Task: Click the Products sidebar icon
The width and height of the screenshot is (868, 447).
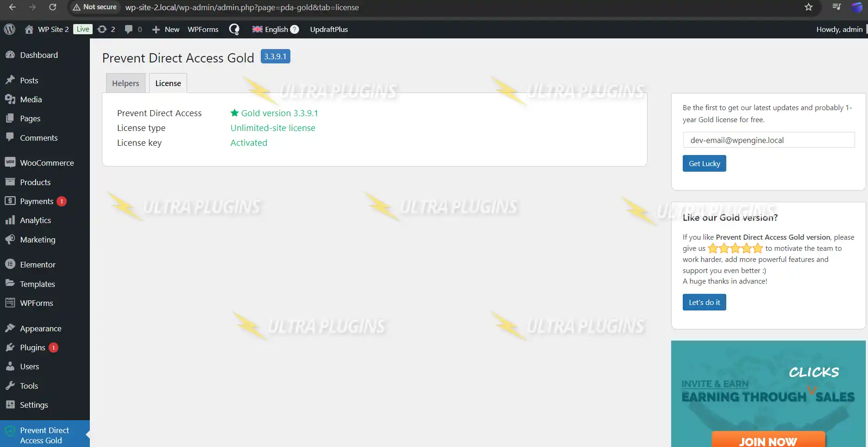Action: 10,182
